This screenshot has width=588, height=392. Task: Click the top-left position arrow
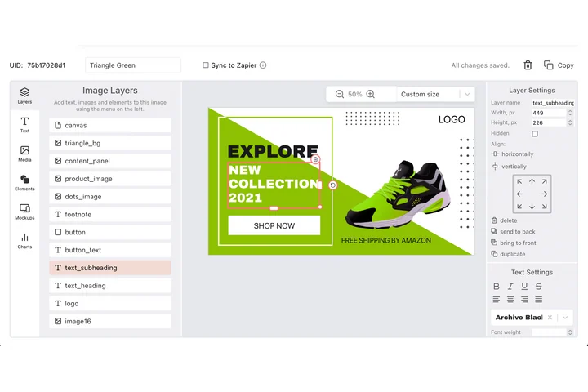(x=519, y=181)
